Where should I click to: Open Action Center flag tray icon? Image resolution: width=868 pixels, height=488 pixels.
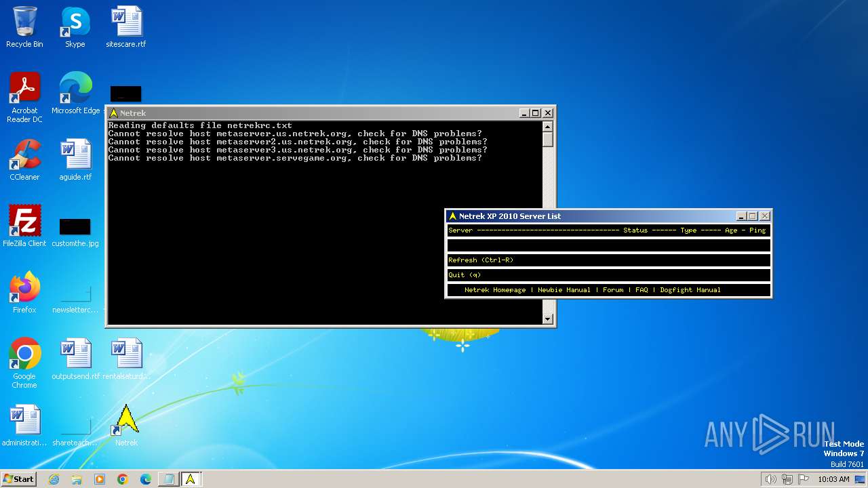(804, 479)
